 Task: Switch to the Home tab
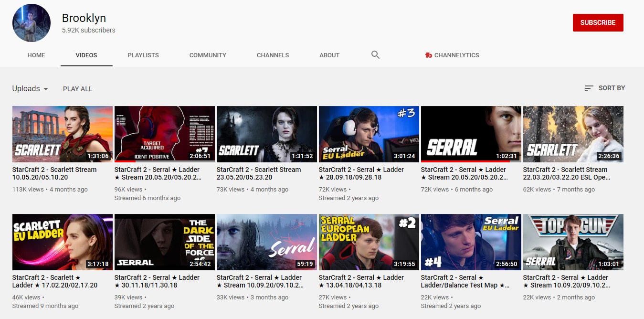(x=36, y=55)
